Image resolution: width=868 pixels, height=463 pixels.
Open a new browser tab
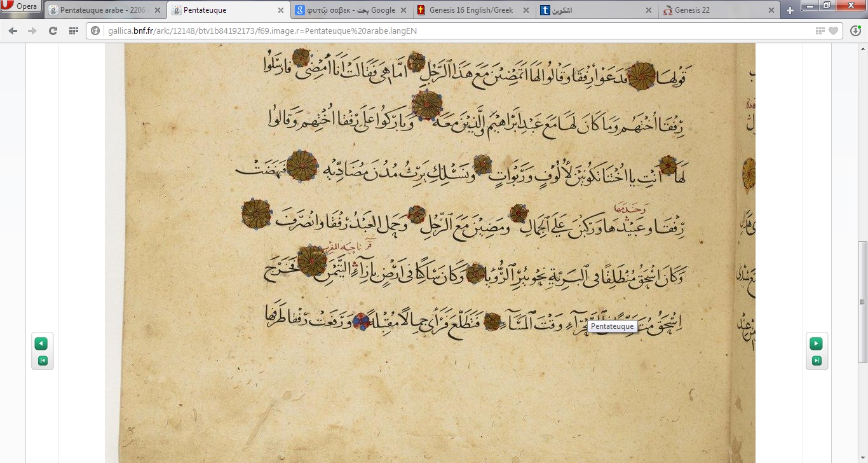(x=790, y=10)
